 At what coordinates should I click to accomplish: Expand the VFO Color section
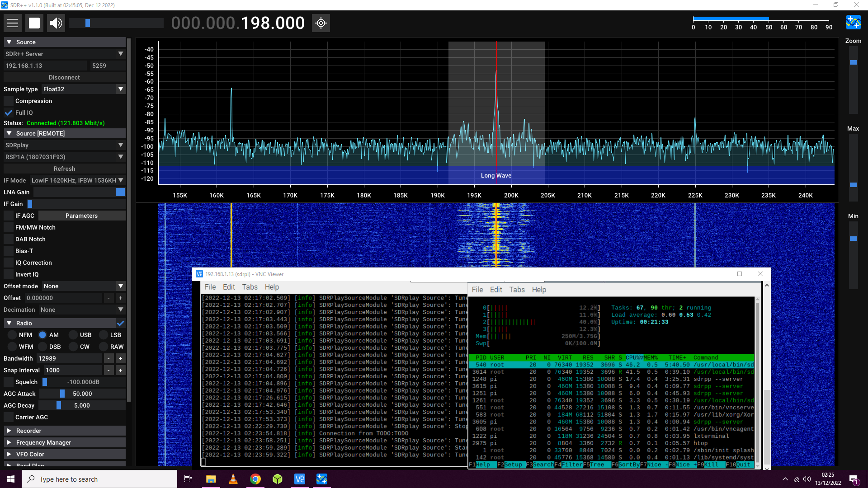tap(65, 454)
